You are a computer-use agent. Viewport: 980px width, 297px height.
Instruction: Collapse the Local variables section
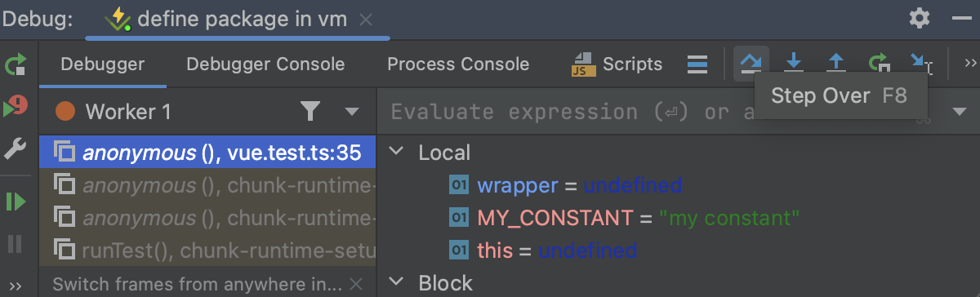pos(396,153)
